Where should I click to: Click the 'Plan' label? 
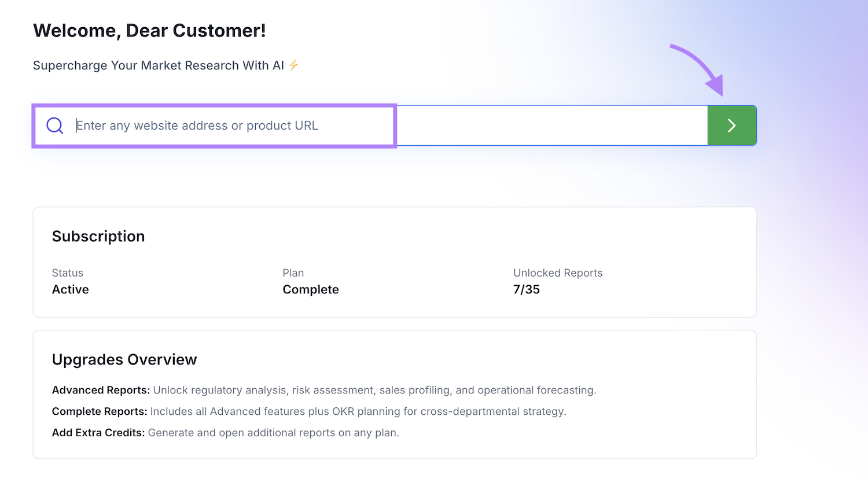click(293, 273)
